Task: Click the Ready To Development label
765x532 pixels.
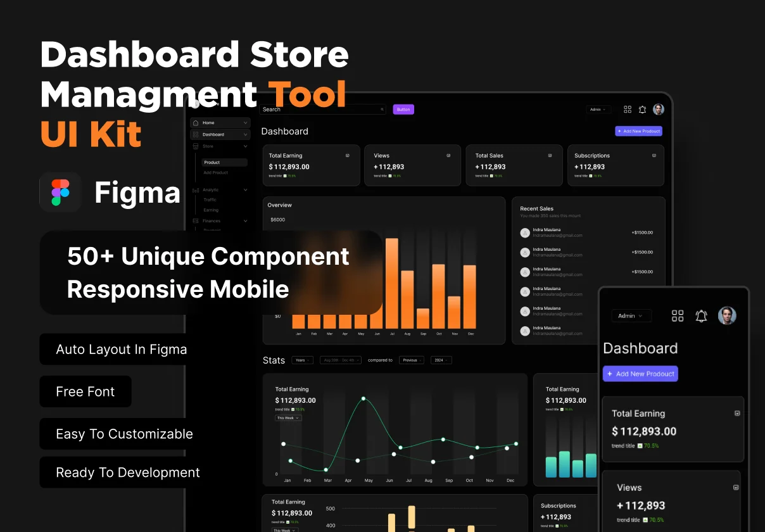Action: click(128, 472)
